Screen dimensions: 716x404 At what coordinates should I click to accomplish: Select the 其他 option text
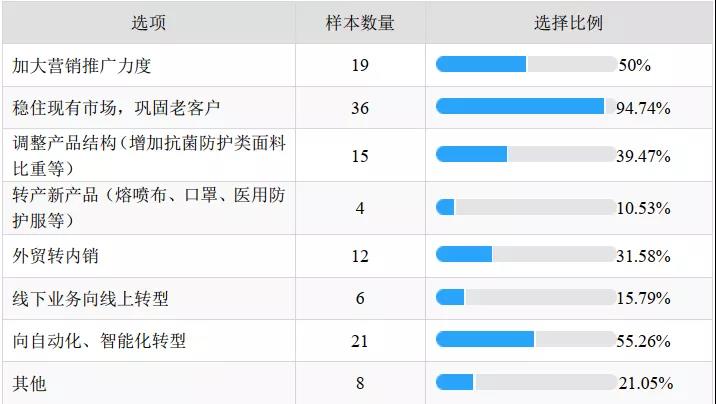pos(29,383)
